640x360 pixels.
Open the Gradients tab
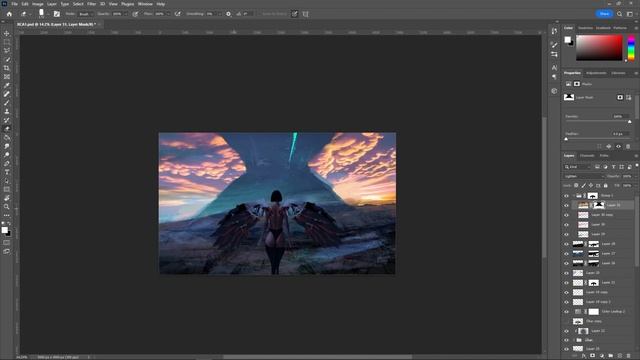pyautogui.click(x=603, y=28)
